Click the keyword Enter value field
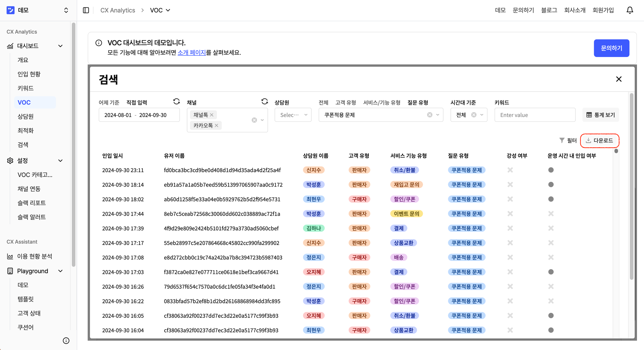The image size is (644, 350). (x=535, y=115)
